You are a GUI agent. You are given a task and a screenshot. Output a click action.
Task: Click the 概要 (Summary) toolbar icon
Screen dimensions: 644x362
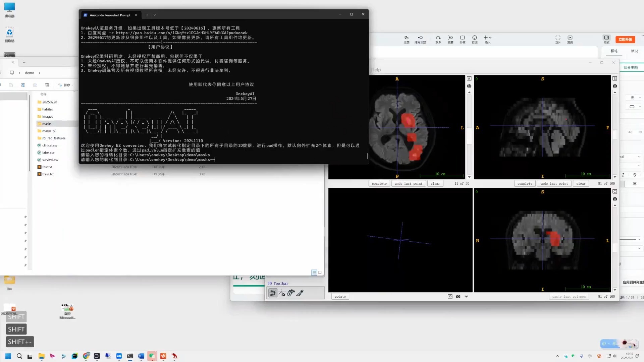pos(450,40)
